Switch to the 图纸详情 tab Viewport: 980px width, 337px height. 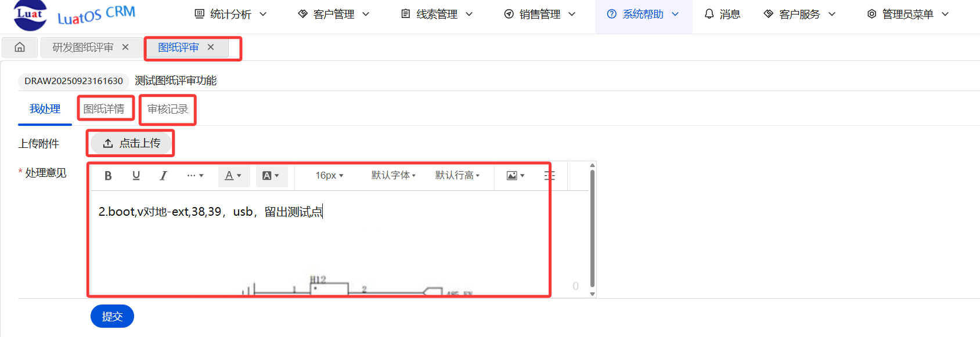coord(104,109)
